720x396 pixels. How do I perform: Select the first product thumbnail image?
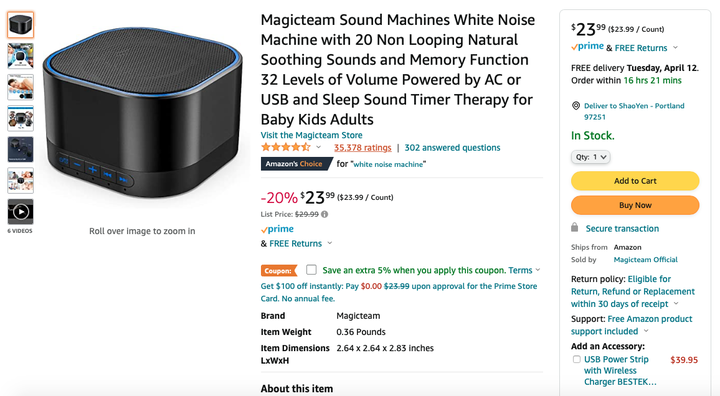click(x=20, y=25)
